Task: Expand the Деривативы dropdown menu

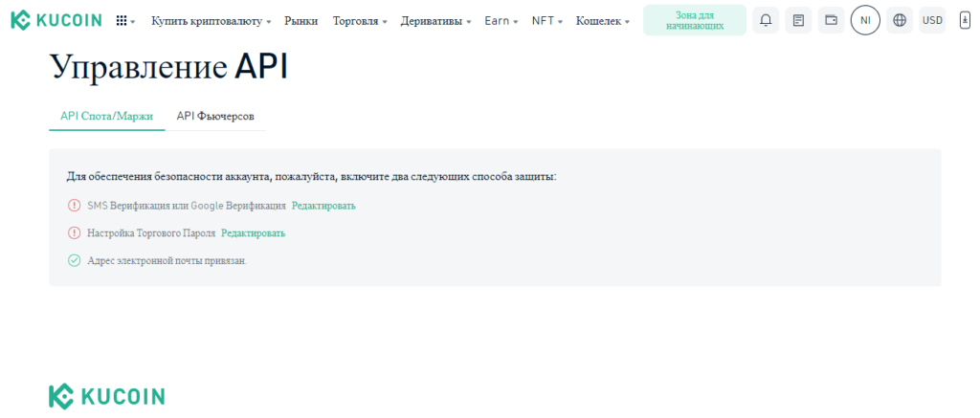Action: 435,20
